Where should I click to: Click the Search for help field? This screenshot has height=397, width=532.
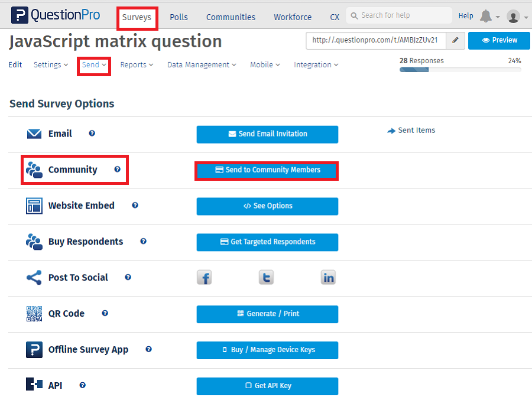(x=399, y=15)
